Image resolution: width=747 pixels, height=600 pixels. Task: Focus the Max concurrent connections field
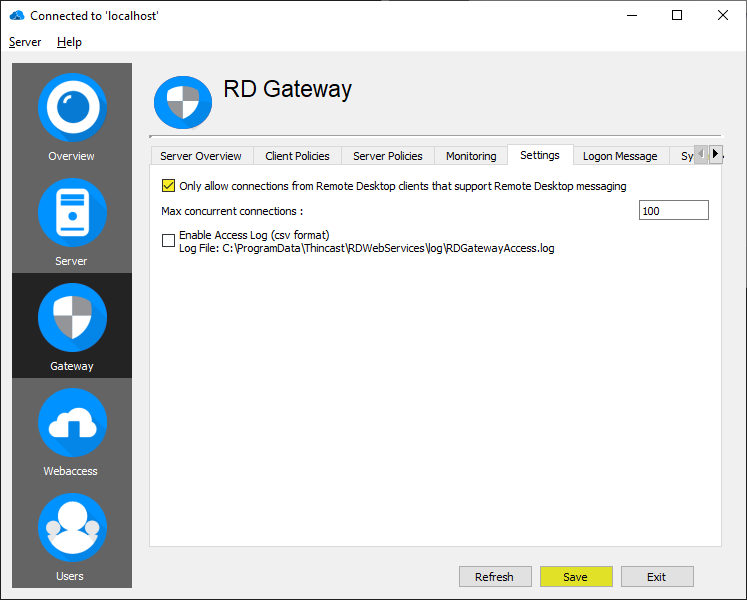click(x=674, y=210)
